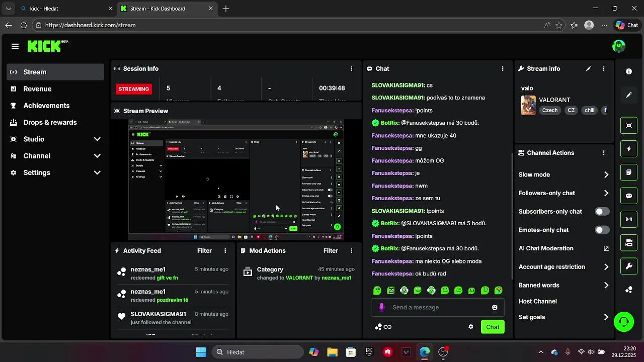Open AI Chat Moderation external link icon

(606, 248)
